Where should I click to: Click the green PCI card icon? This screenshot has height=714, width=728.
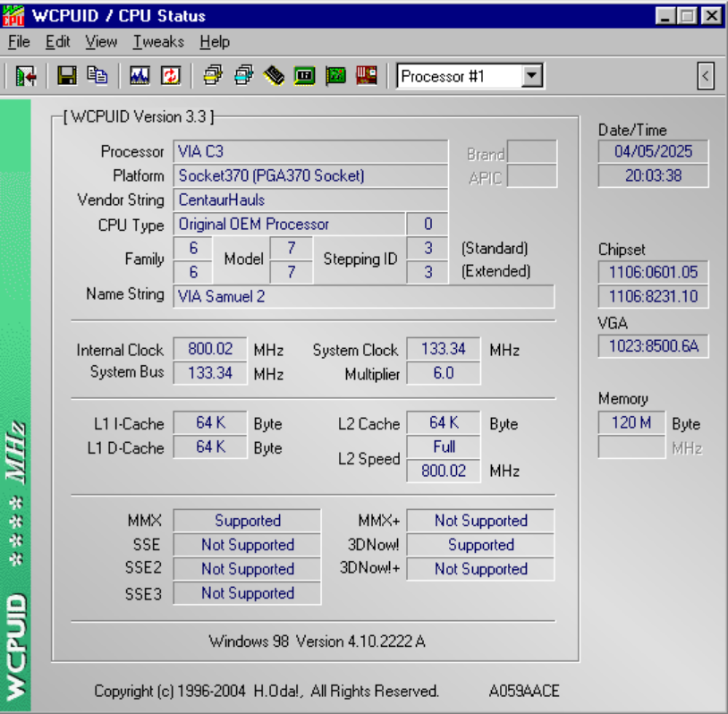point(335,76)
